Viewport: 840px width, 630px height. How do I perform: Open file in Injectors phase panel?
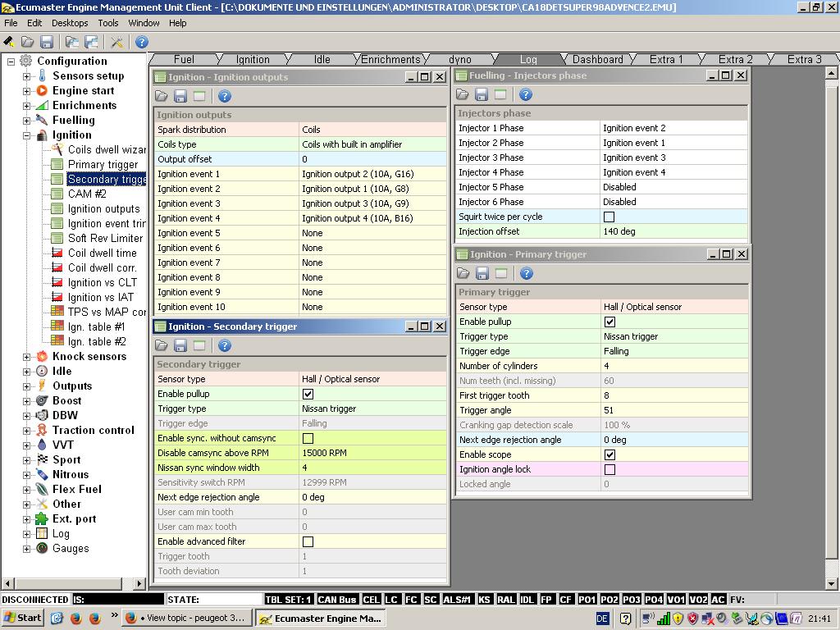[x=463, y=94]
